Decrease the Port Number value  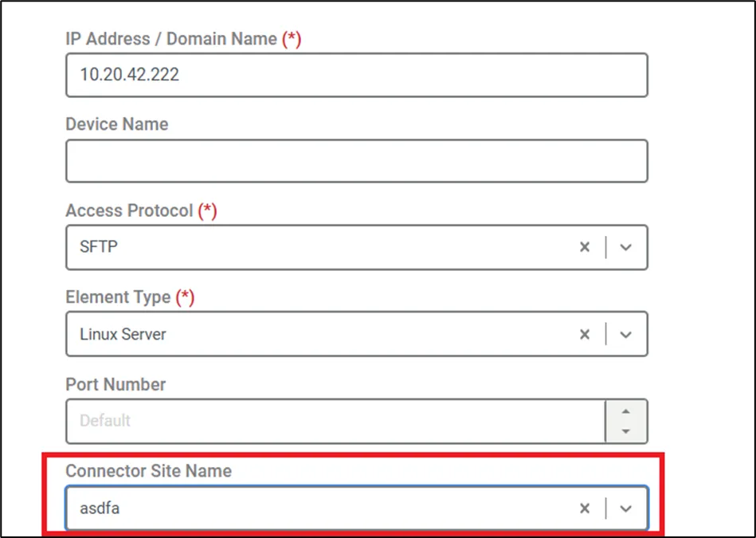pos(626,431)
